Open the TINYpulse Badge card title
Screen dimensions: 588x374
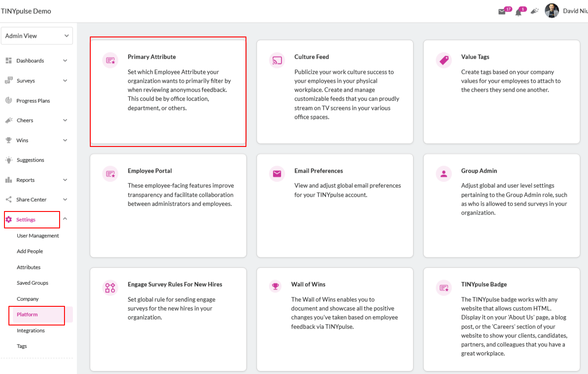[x=484, y=284]
